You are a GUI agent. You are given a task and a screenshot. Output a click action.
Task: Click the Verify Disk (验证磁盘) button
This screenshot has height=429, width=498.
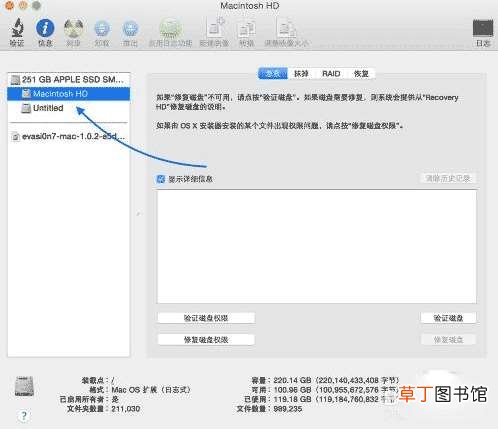tap(448, 318)
